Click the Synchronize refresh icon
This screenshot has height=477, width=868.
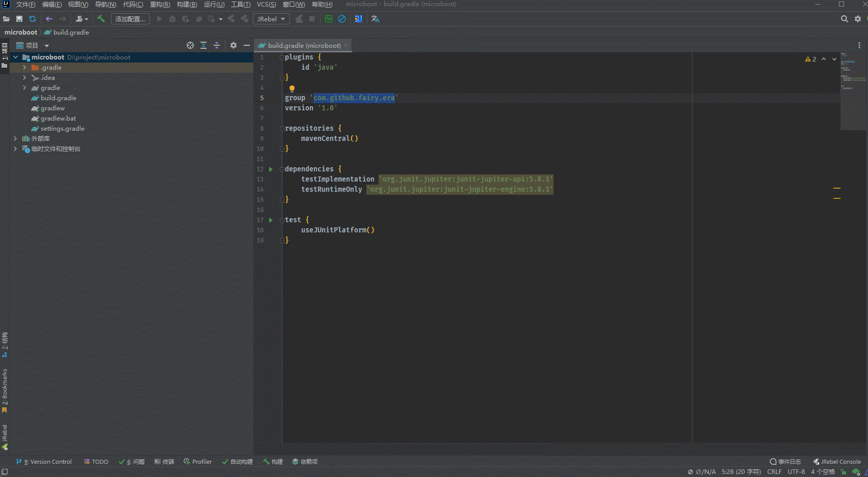[x=33, y=19]
